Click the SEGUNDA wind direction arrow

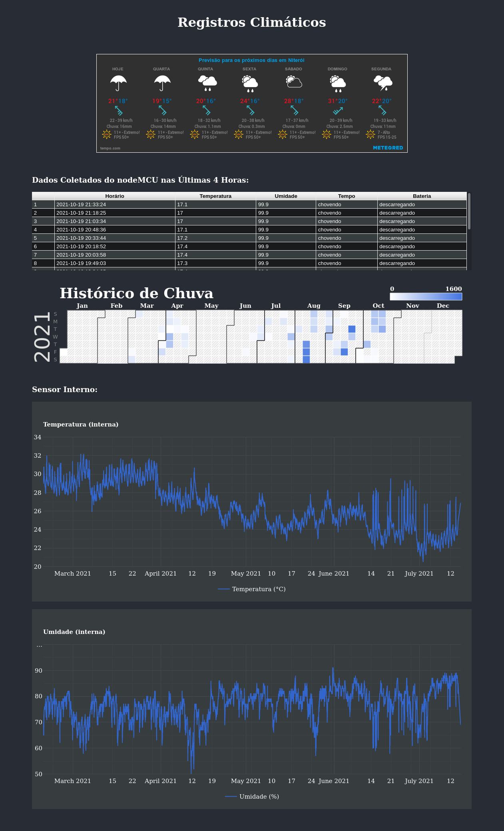point(382,110)
